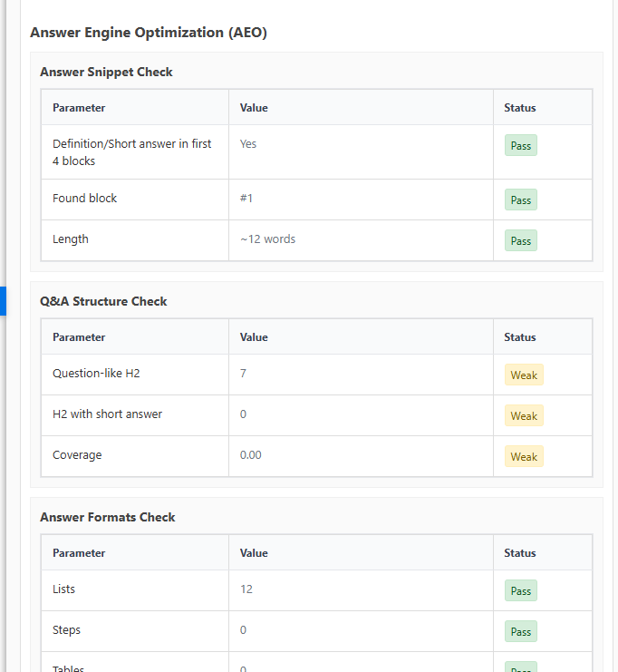Click Weak badge for H2 with short answer
The image size is (618, 672).
coord(524,415)
